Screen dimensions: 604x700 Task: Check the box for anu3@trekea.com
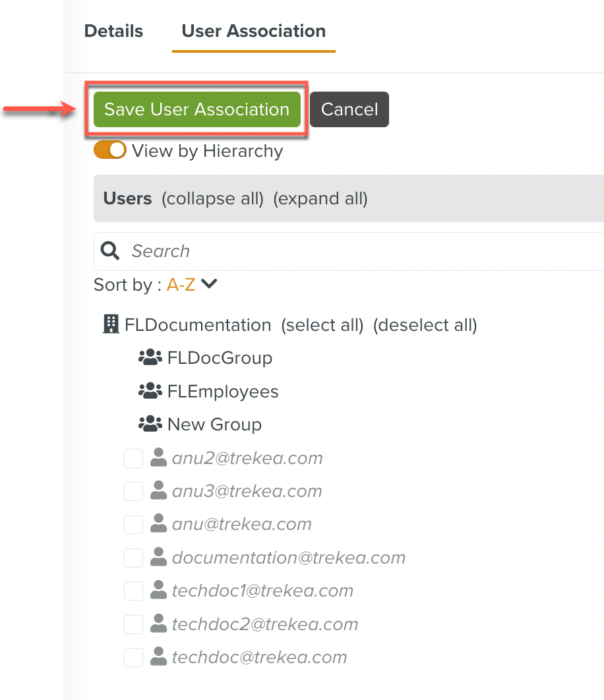pos(133,492)
